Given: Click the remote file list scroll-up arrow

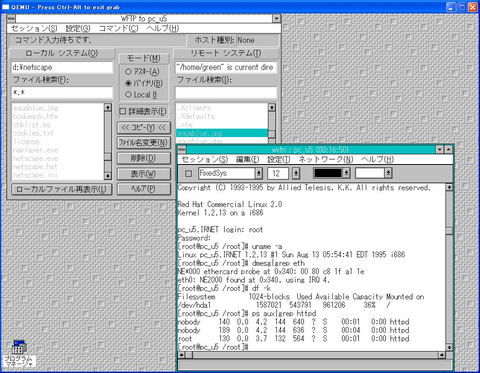Looking at the screenshot, I should click(x=272, y=107).
